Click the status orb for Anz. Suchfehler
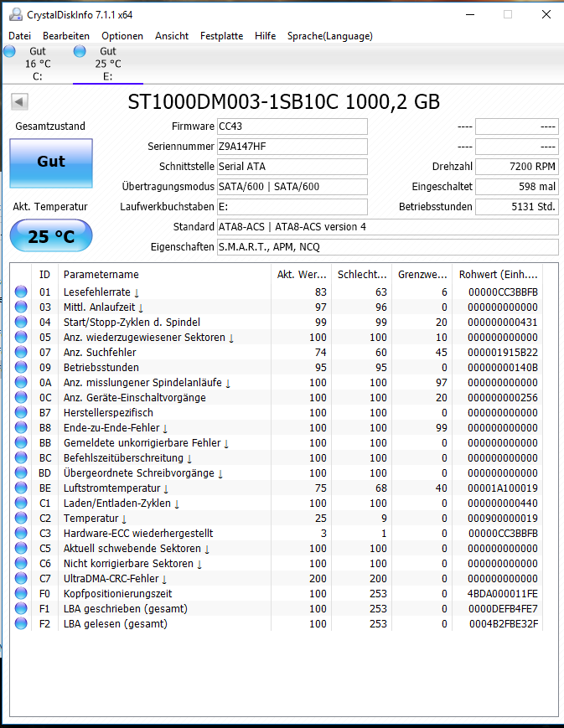564x728 pixels. click(21, 352)
